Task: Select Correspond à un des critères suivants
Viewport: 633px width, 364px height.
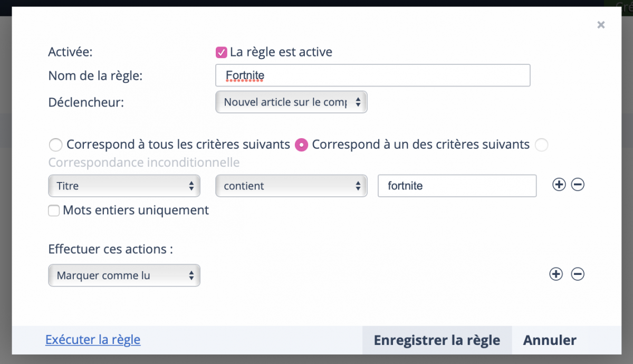Action: [x=301, y=145]
